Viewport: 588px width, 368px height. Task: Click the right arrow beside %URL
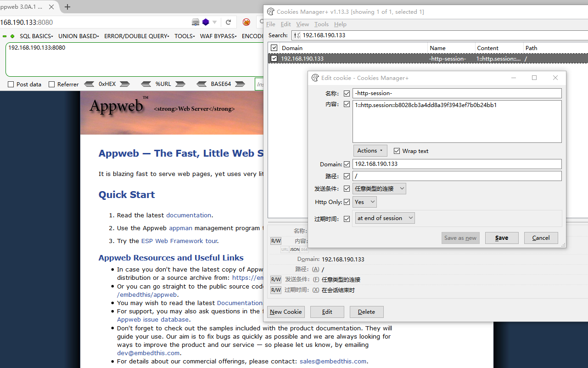click(180, 84)
